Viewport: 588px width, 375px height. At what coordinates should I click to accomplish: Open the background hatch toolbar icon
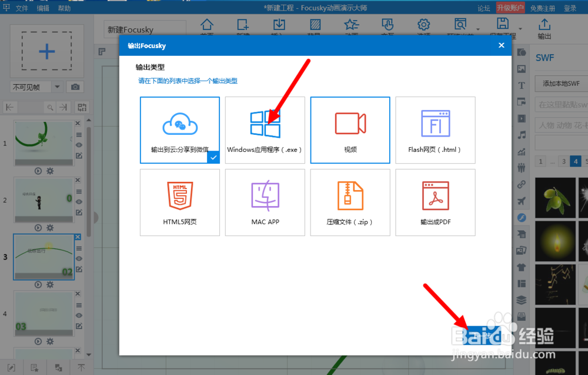pyautogui.click(x=315, y=25)
